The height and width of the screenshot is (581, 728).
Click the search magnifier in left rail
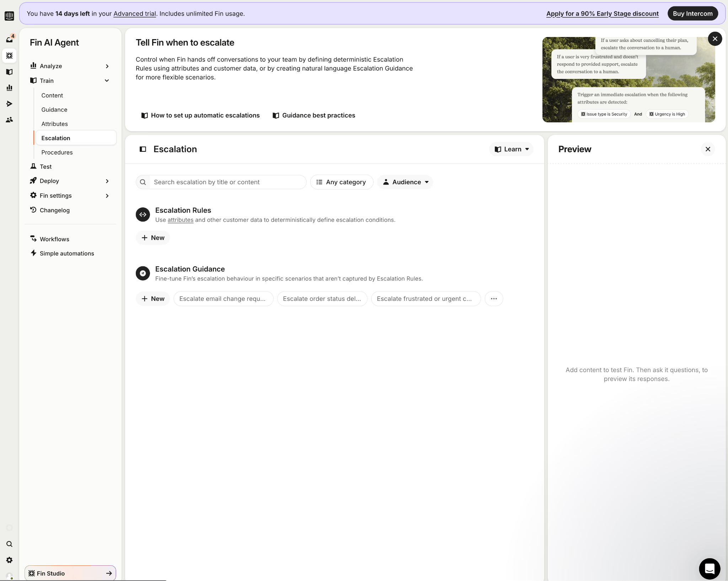point(9,544)
